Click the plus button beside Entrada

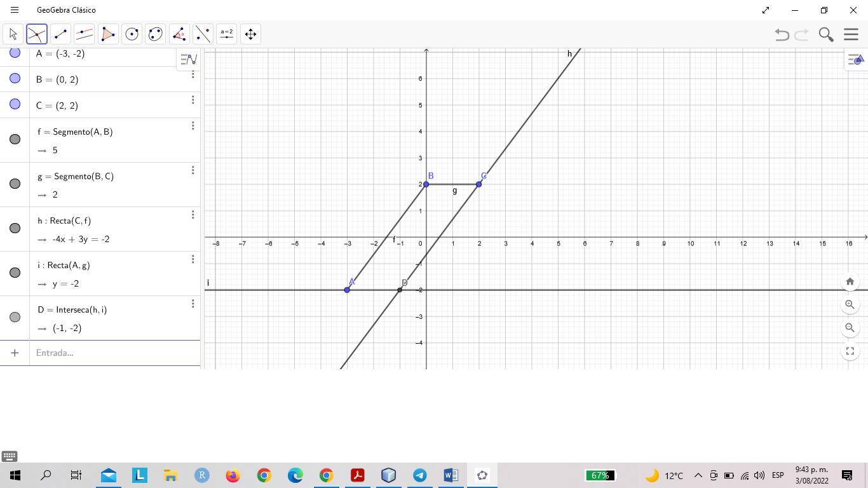point(15,353)
